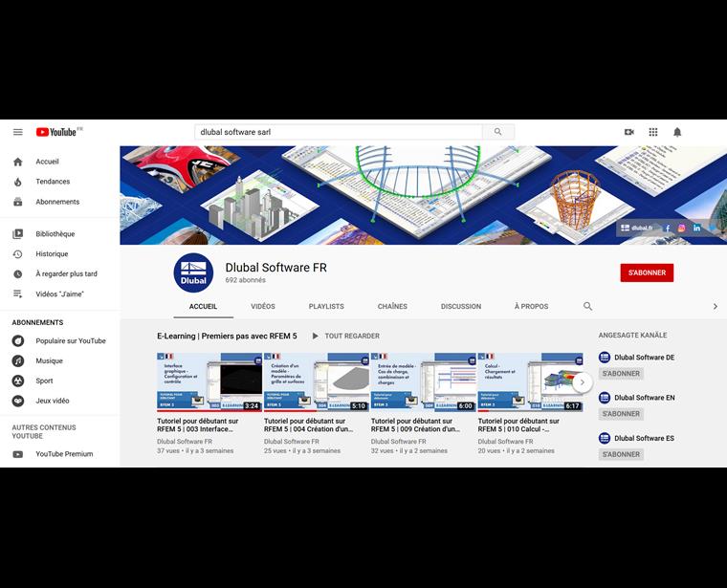The image size is (727, 588).
Task: Click the Dlubal channel avatar logo
Action: 193,272
